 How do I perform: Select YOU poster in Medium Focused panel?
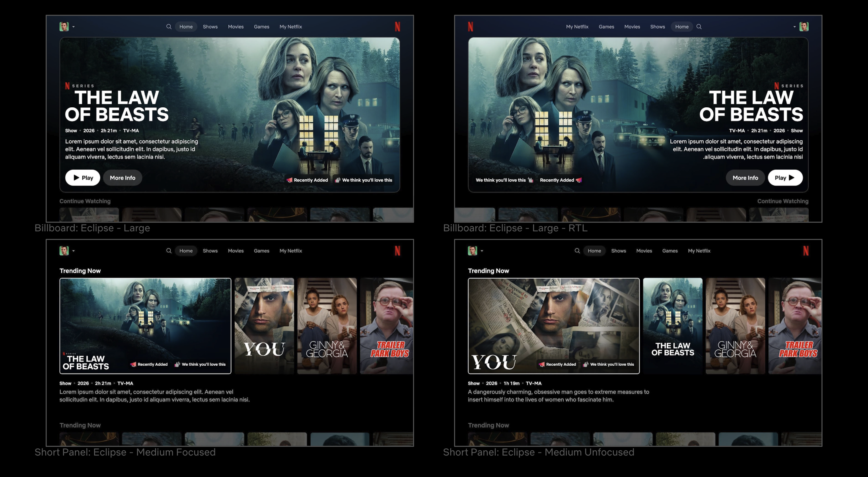click(264, 326)
